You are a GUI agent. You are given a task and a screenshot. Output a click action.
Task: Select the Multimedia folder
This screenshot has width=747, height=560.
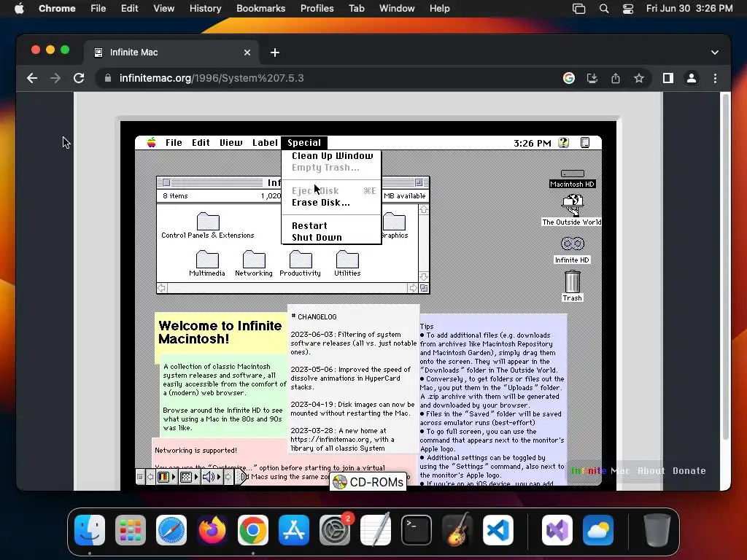click(207, 260)
